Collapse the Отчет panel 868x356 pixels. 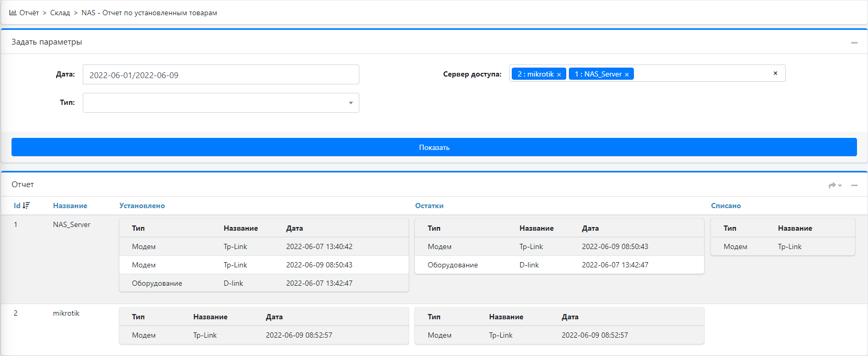click(854, 185)
